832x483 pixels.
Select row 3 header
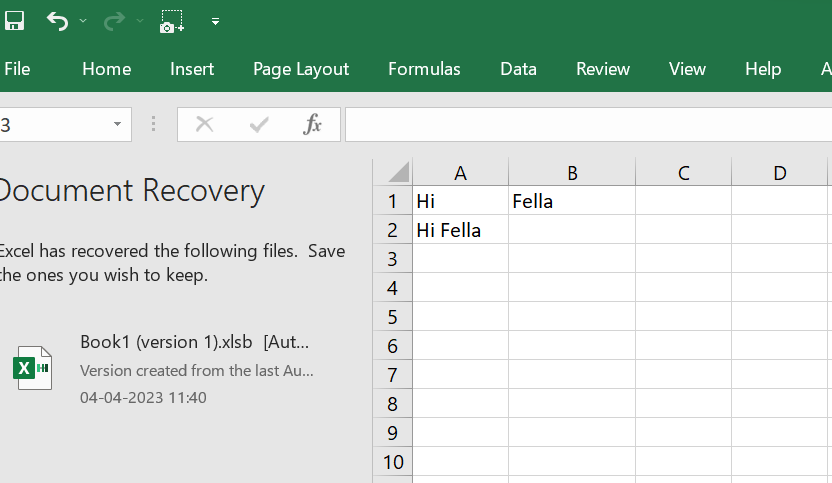tap(393, 258)
